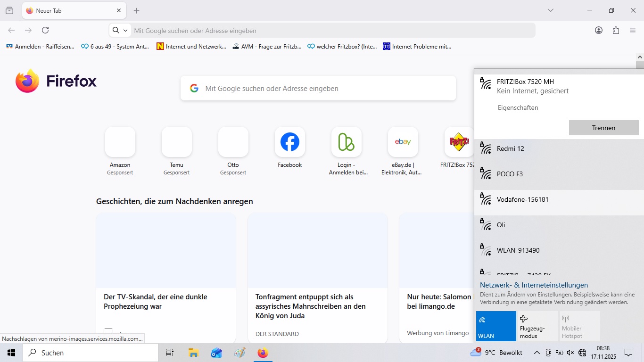Image resolution: width=644 pixels, height=362 pixels.
Task: Open a new tab with plus button
Action: coord(136,10)
